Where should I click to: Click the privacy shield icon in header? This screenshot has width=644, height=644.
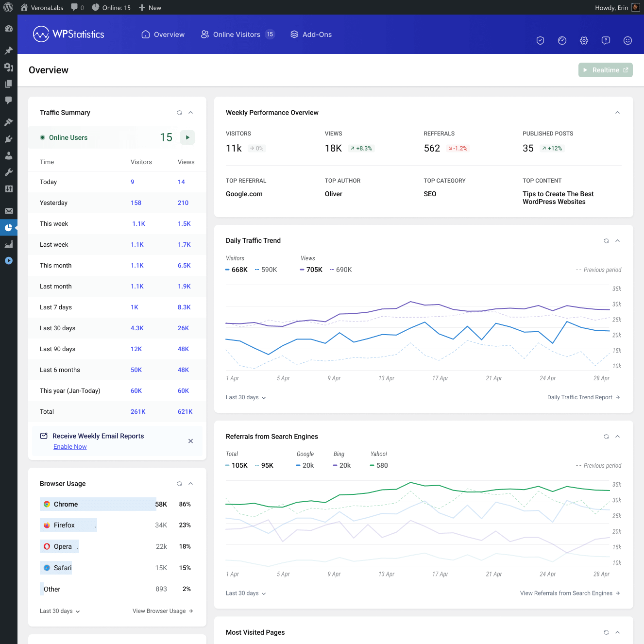[540, 41]
